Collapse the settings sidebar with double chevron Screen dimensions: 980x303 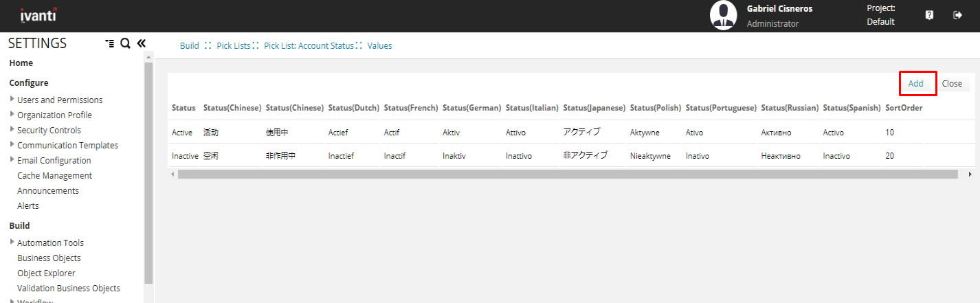[142, 43]
